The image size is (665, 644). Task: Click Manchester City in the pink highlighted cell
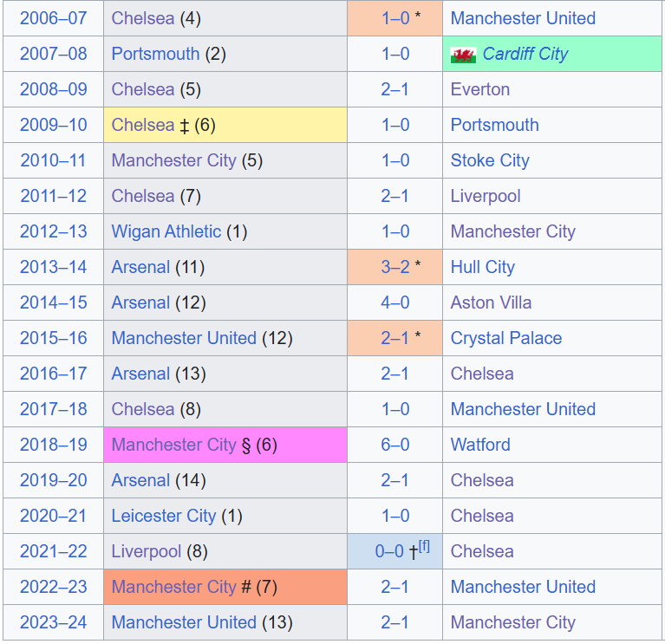pos(173,445)
